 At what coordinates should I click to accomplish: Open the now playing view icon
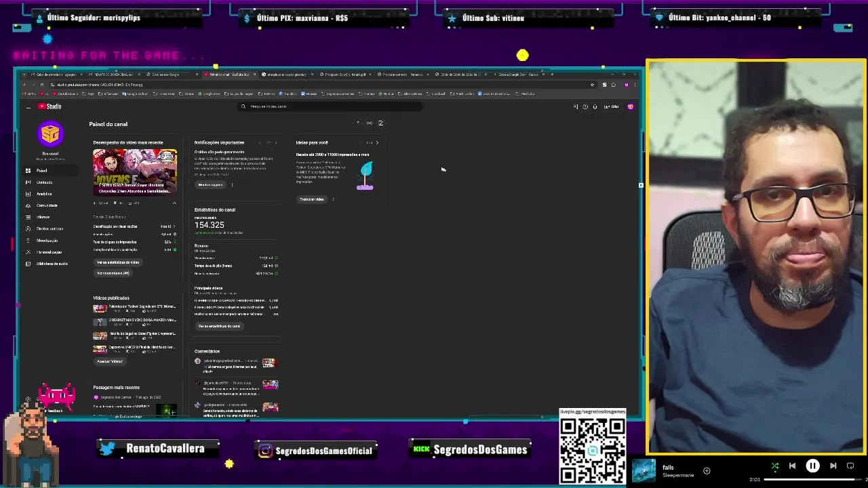[x=850, y=466]
